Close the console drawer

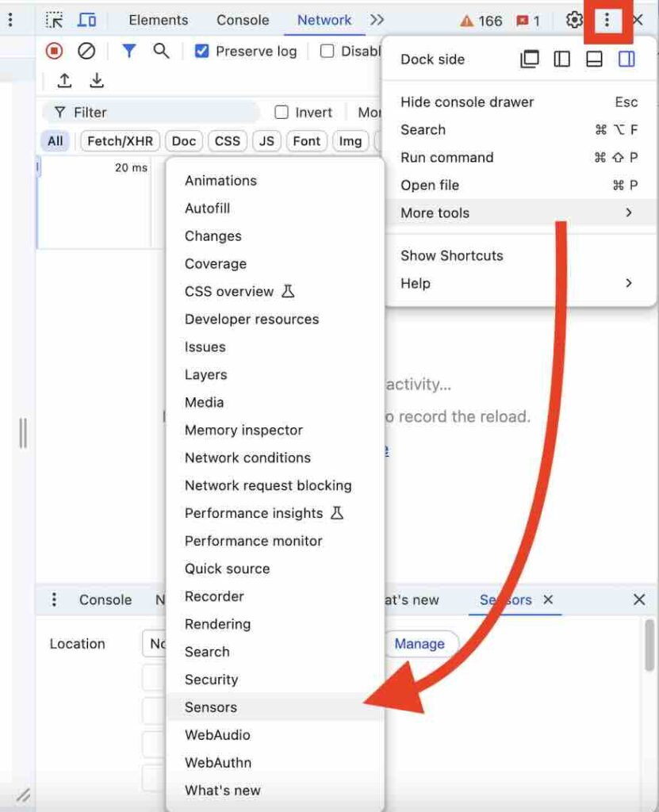tap(639, 599)
